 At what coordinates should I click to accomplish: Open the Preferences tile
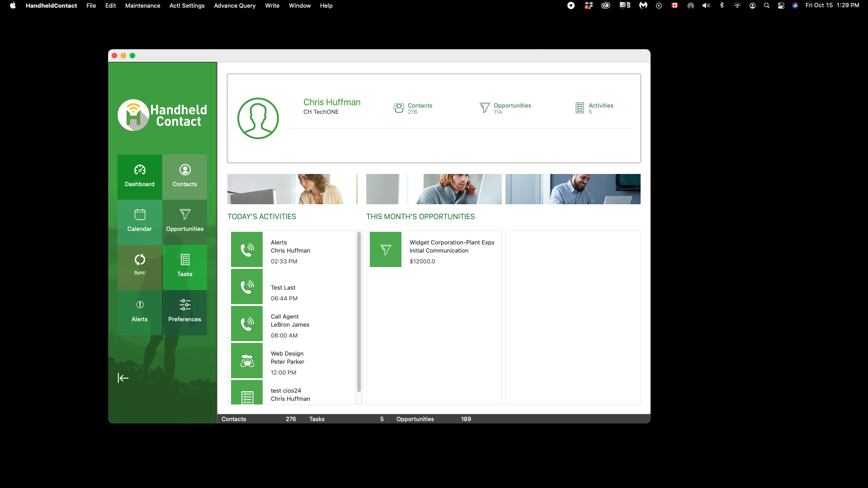tap(185, 312)
